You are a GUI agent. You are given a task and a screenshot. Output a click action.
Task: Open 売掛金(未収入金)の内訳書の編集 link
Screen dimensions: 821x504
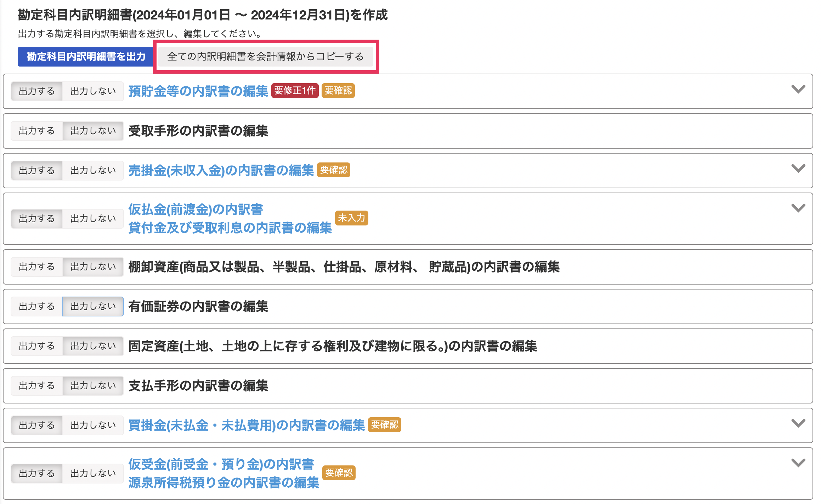221,171
